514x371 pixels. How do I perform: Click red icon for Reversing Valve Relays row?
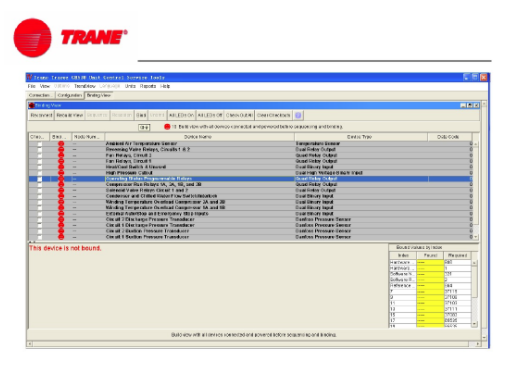tap(61, 149)
